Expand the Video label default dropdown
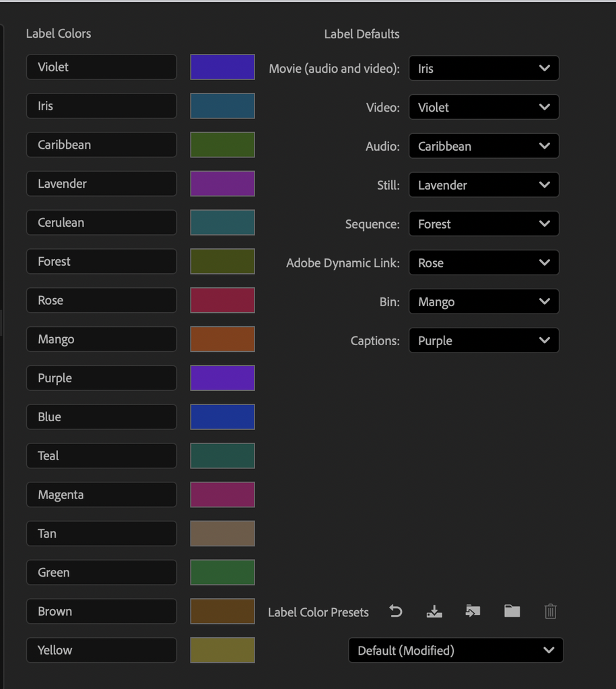This screenshot has height=689, width=616. (x=483, y=107)
